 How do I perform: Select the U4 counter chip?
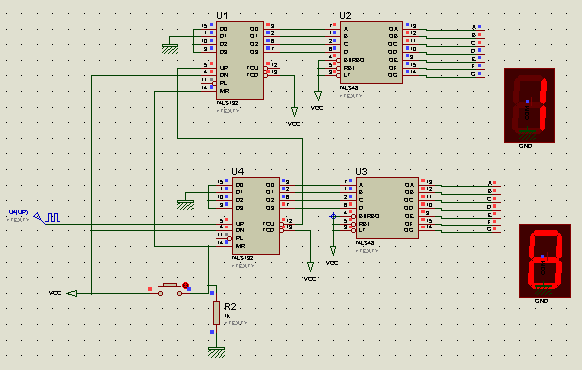tap(256, 216)
